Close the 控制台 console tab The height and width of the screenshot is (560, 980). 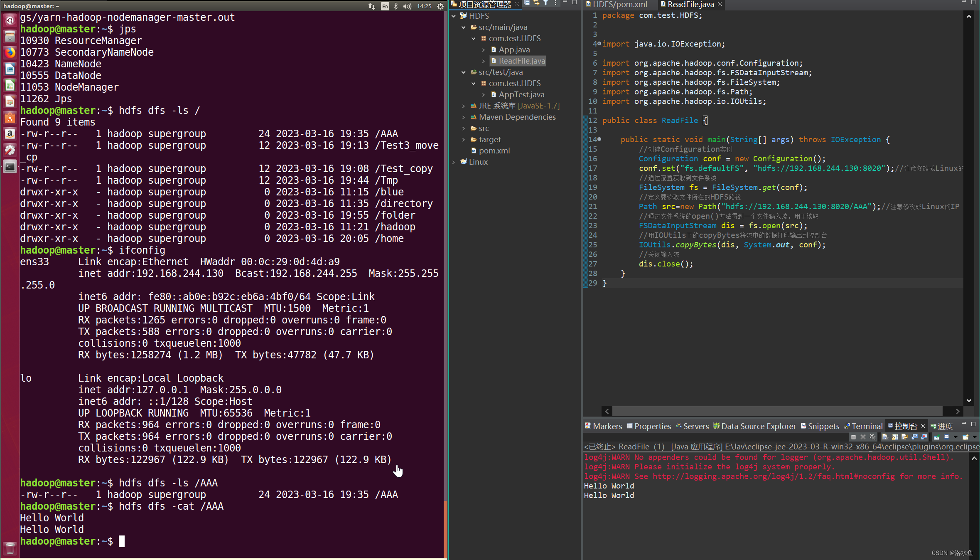click(x=923, y=426)
